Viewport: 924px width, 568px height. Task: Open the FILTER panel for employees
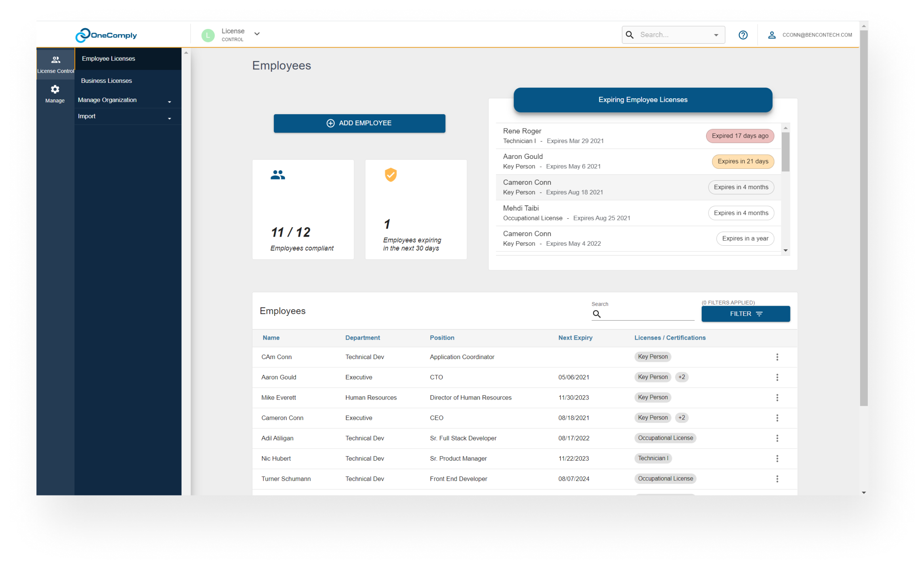click(745, 314)
